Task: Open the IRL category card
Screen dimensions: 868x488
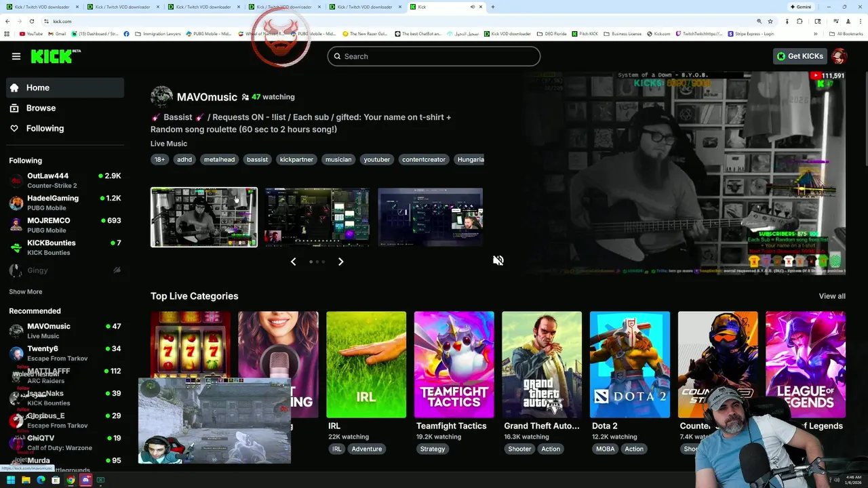Action: [x=366, y=365]
